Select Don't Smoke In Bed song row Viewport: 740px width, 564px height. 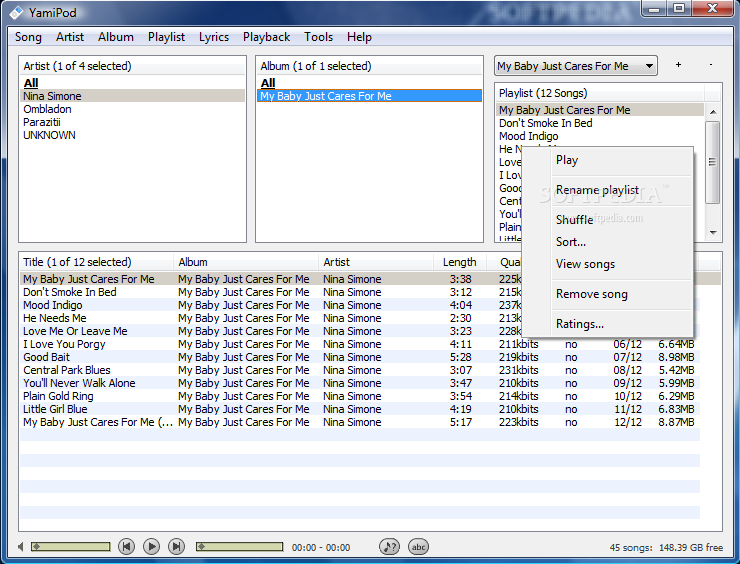[x=271, y=292]
